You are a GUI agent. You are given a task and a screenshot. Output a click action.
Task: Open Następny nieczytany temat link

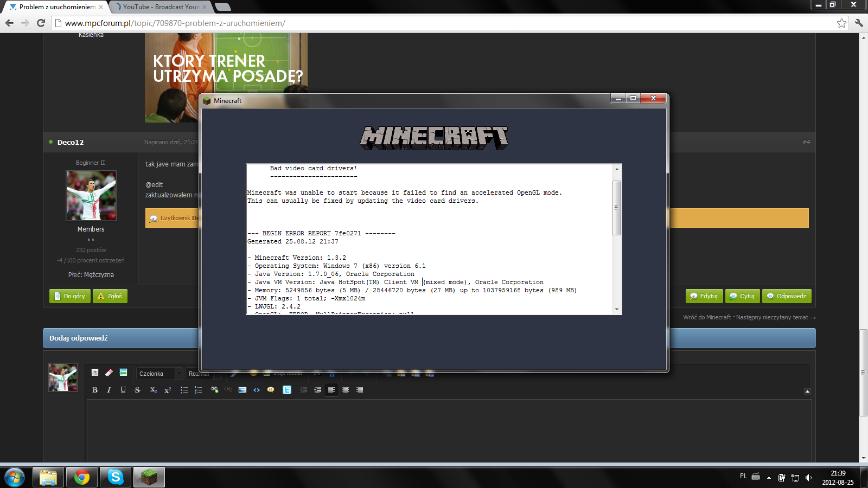click(776, 317)
